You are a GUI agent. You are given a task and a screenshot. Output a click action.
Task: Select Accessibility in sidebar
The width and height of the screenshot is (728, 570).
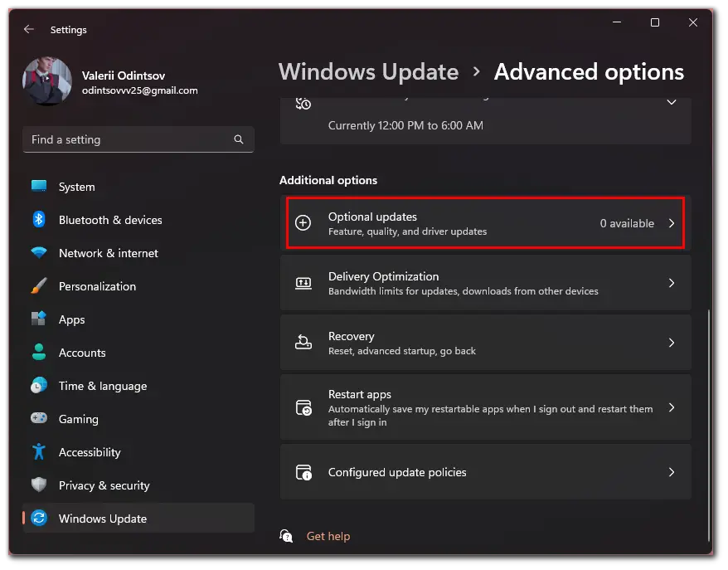coord(138,452)
